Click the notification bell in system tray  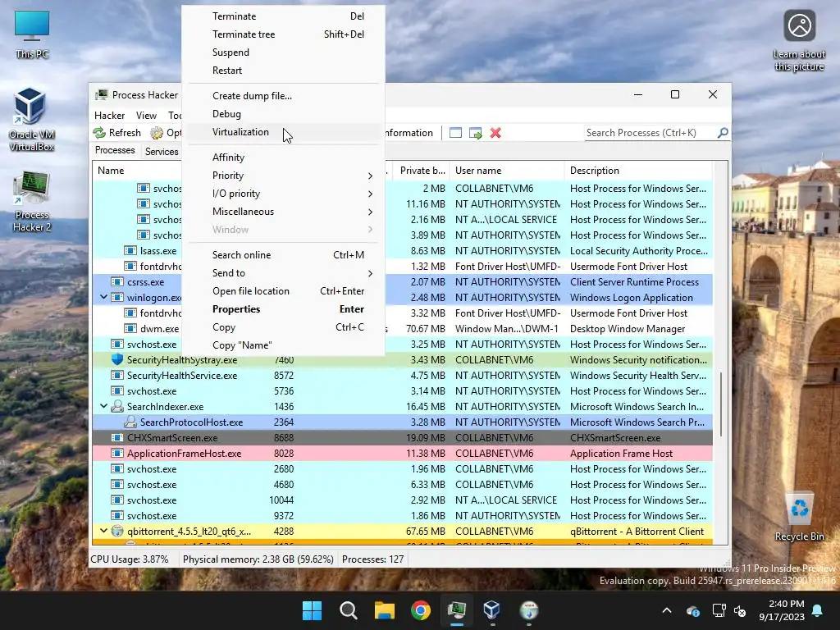[818, 610]
